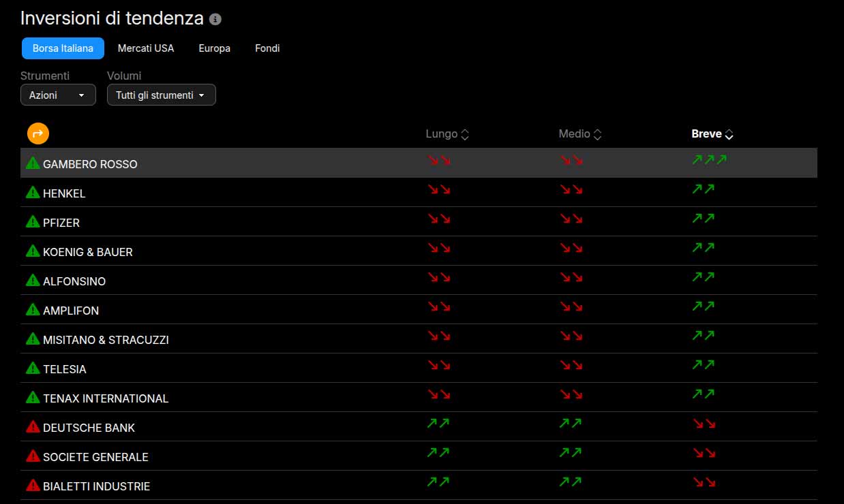Open the DEUTSCHE BANK stock name
844x504 pixels.
tap(89, 428)
